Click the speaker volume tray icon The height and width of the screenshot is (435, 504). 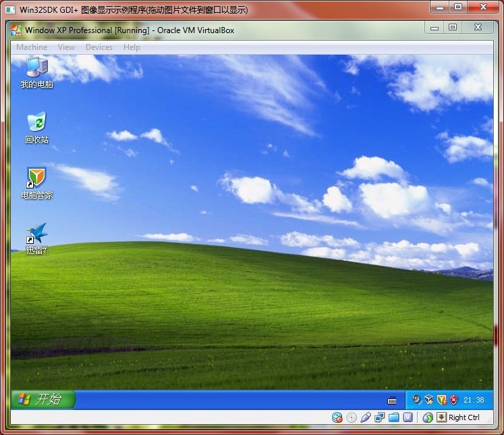tap(416, 400)
